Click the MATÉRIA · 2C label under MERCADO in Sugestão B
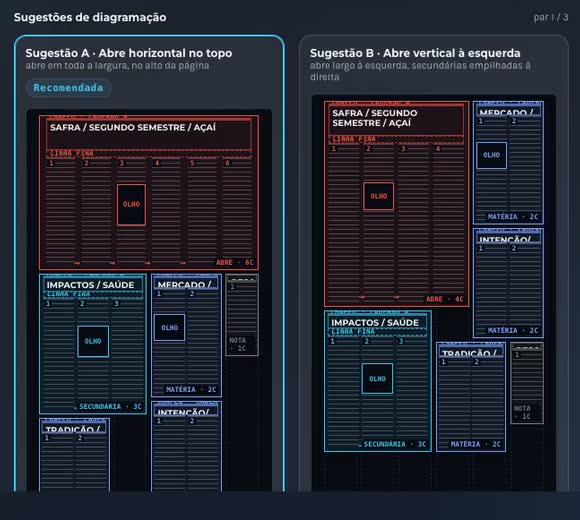 (x=513, y=217)
